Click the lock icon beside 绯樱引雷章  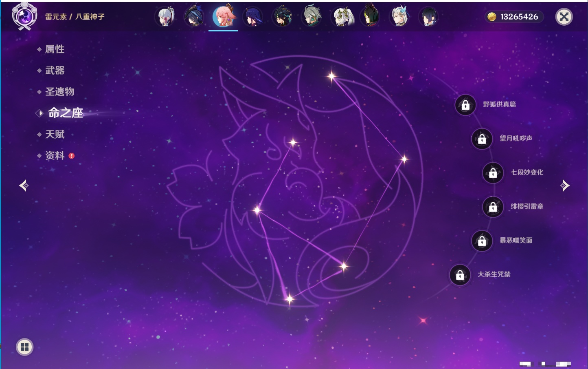(493, 207)
